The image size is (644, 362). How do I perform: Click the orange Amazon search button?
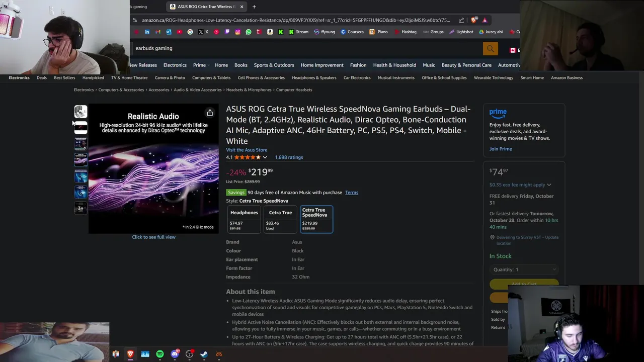point(490,49)
